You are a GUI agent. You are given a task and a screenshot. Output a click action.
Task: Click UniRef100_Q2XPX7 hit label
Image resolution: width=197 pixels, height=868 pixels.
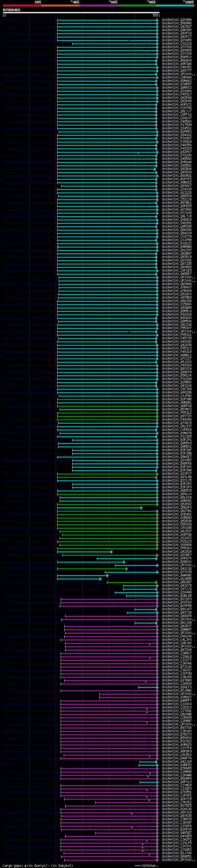pyautogui.click(x=177, y=474)
